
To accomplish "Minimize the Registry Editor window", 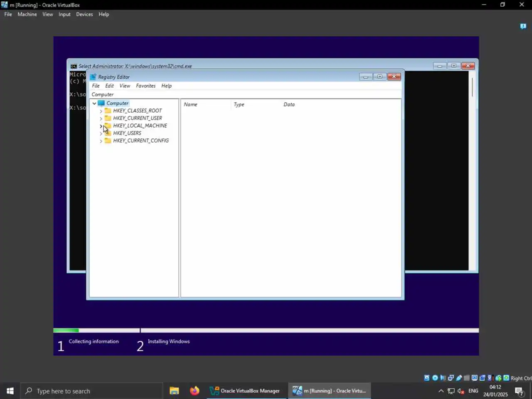I will 366,76.
